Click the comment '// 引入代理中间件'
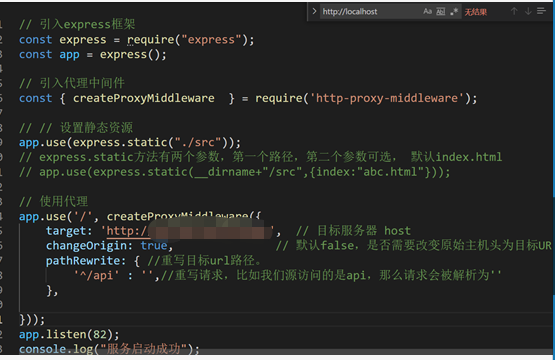The height and width of the screenshot is (360, 555). click(72, 83)
